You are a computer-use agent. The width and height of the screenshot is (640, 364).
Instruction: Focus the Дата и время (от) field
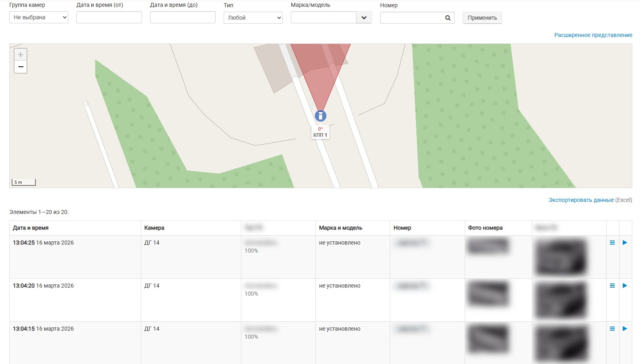109,17
